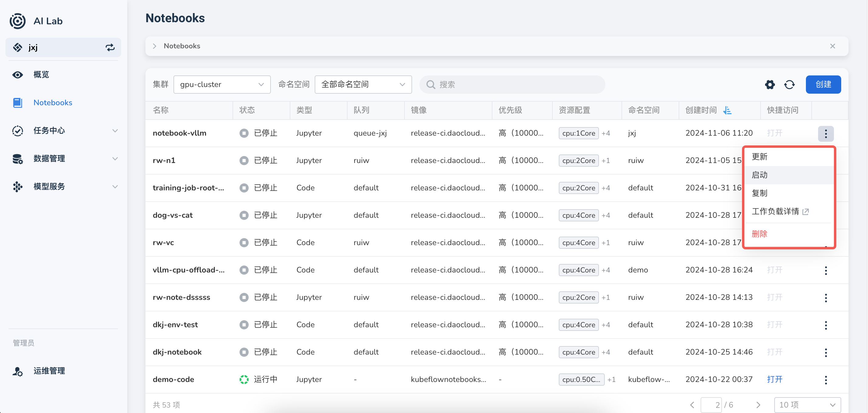
Task: Click queue-jxj queue cell
Action: 370,133
